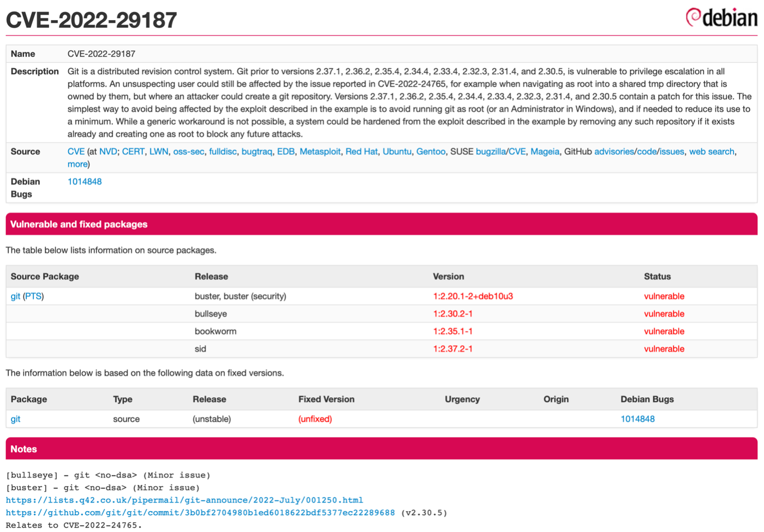The image size is (764, 532).
Task: Open the SUSE bugzilla link
Action: (x=491, y=152)
